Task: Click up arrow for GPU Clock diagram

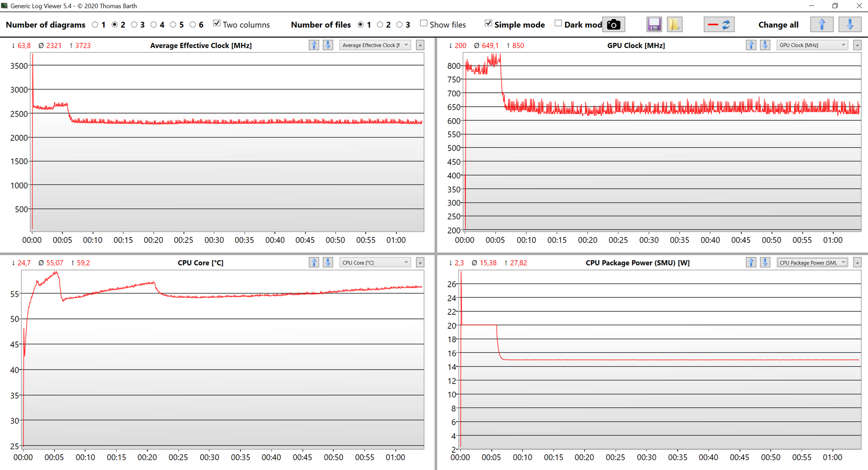Action: click(751, 45)
